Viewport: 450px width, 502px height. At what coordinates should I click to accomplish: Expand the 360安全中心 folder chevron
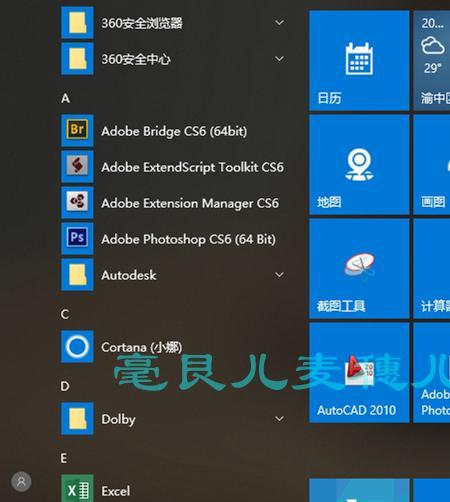279,59
